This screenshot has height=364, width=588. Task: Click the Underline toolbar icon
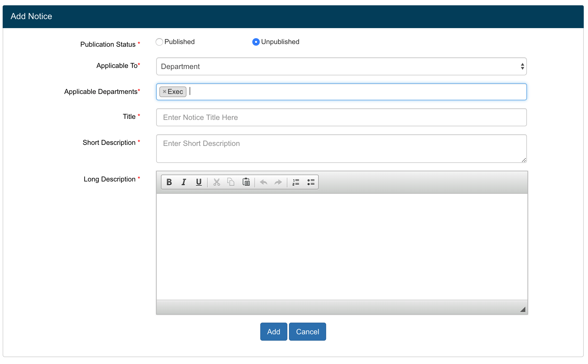coord(199,182)
